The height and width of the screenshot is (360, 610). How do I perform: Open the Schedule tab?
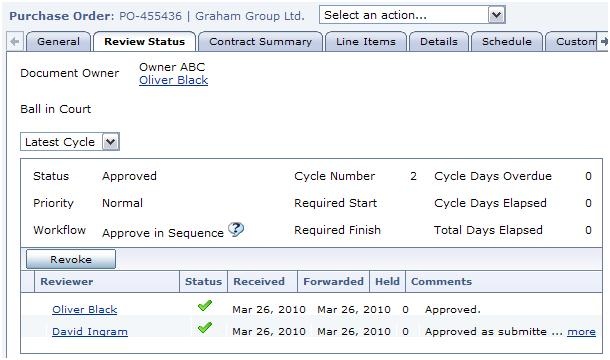[x=507, y=42]
